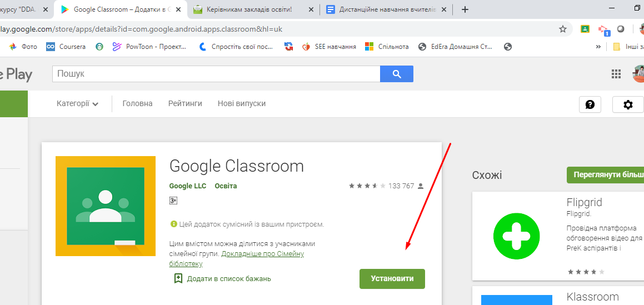644x305 pixels.
Task: Add app via Додати в список бажань
Action: click(x=229, y=279)
